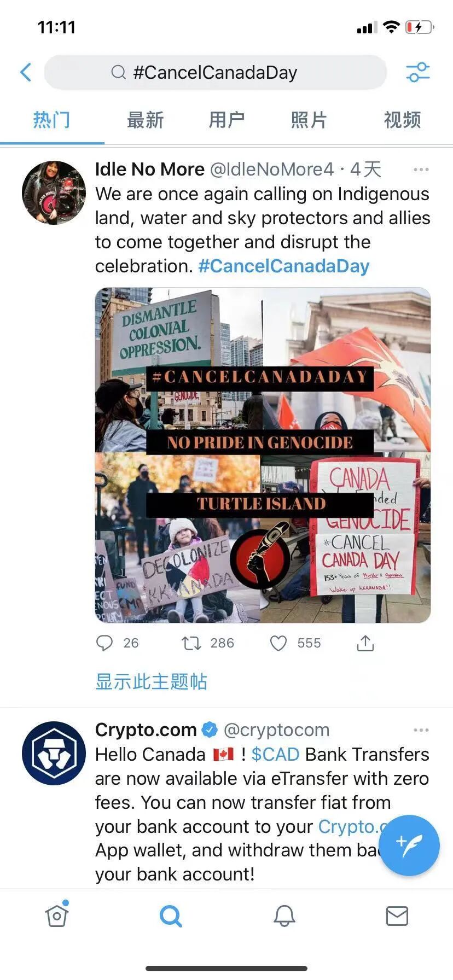Tap the back arrow beside search bar
Screen dimensions: 453x980
pyautogui.click(x=26, y=72)
